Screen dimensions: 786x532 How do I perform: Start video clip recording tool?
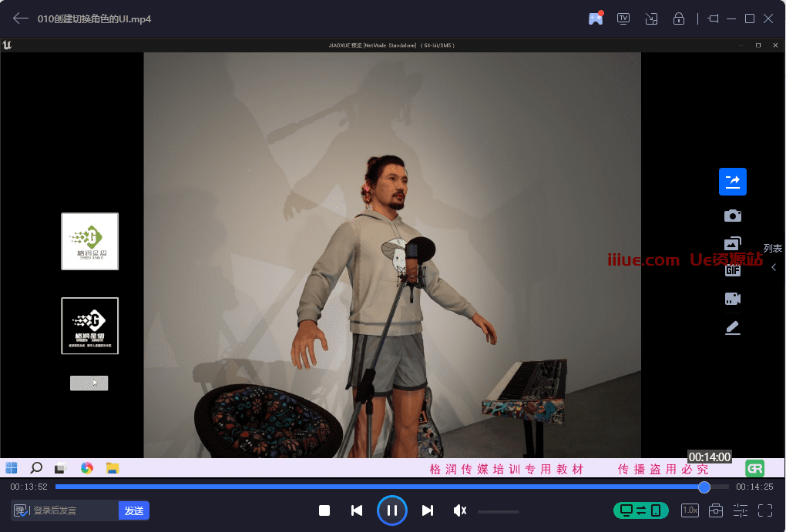click(732, 299)
